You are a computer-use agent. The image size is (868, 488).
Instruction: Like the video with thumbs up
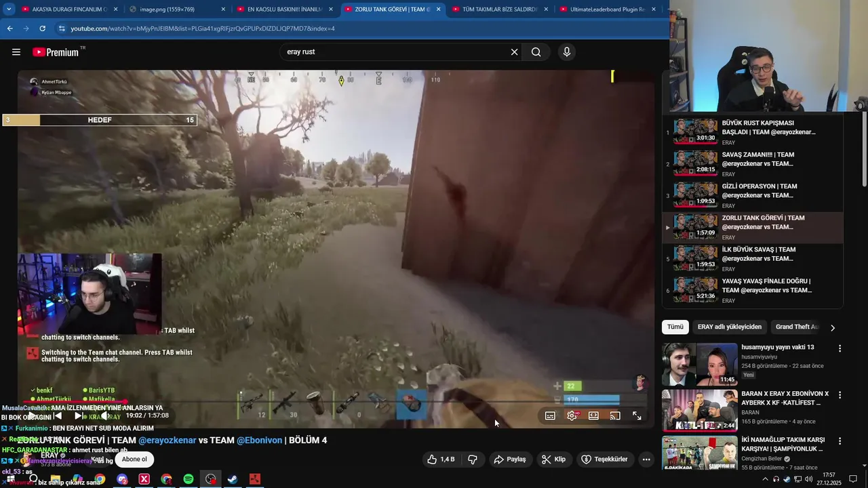[x=440, y=460]
